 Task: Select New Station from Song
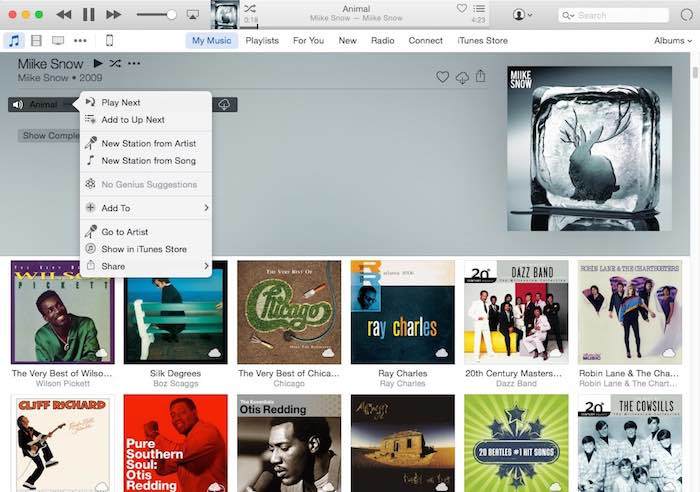[x=146, y=161]
